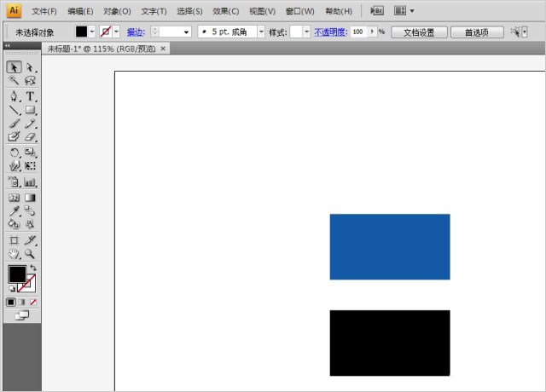Switch screen mode at toolbox bottom
Viewport: 546px width, 392px height.
click(x=21, y=315)
